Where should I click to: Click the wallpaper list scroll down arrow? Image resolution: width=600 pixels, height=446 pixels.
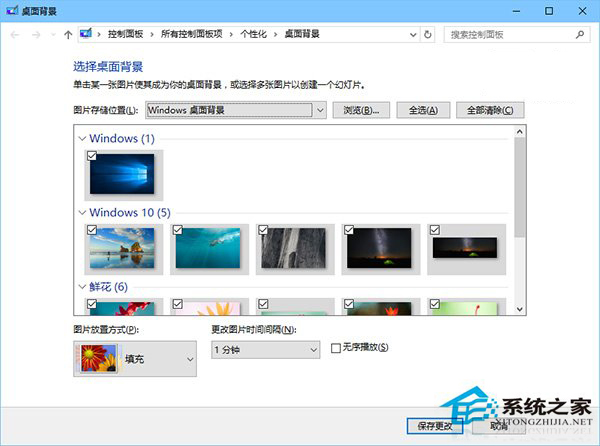tap(520, 309)
